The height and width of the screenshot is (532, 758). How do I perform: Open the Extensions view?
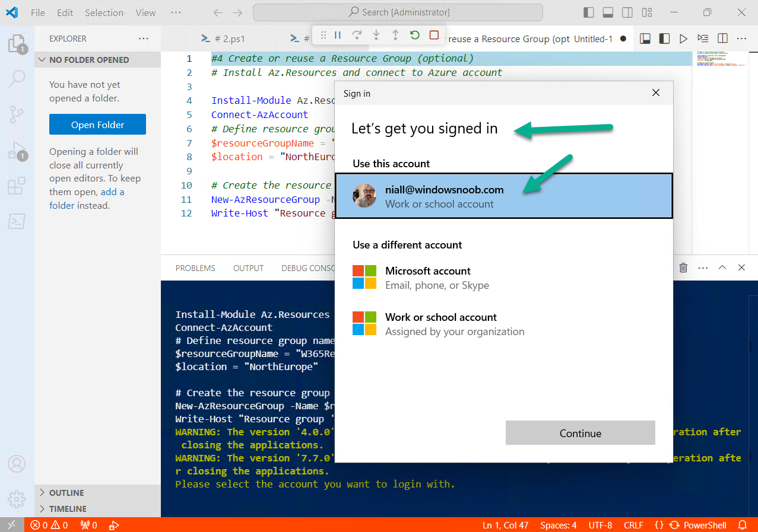[17, 186]
